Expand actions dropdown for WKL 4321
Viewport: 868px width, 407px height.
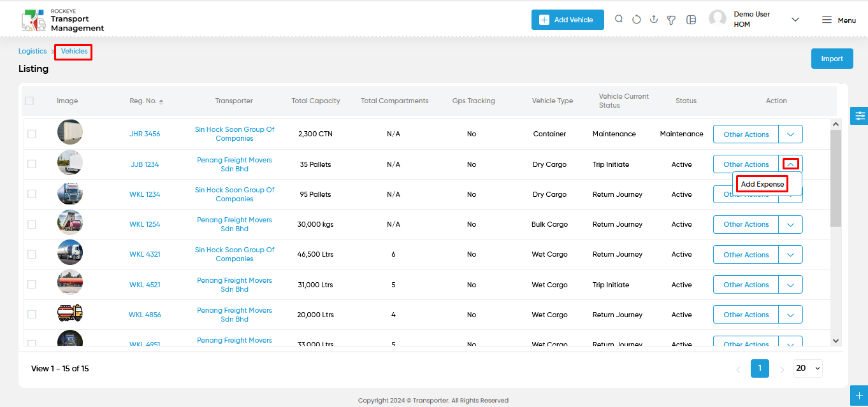coord(790,255)
